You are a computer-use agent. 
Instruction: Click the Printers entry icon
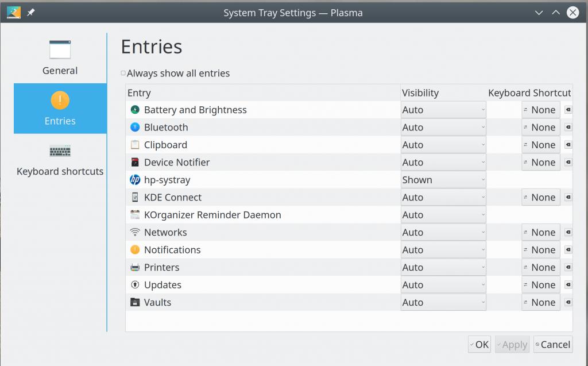click(135, 267)
